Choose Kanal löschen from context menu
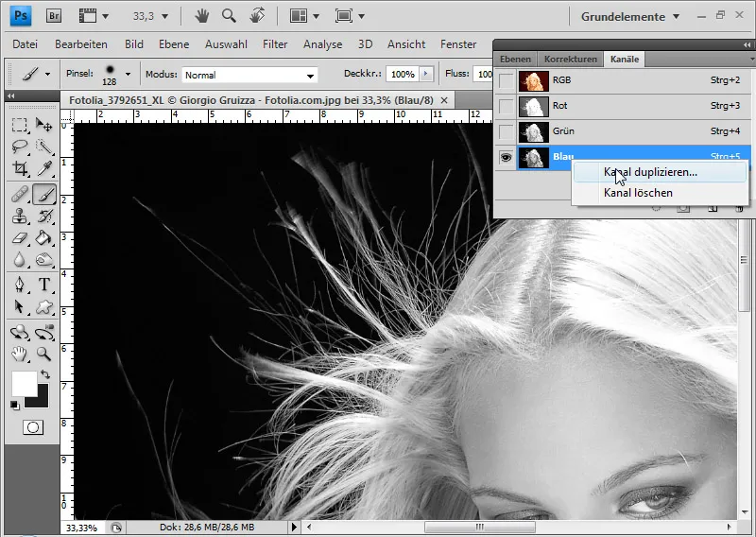Screen dimensions: 756x537 tap(660, 193)
